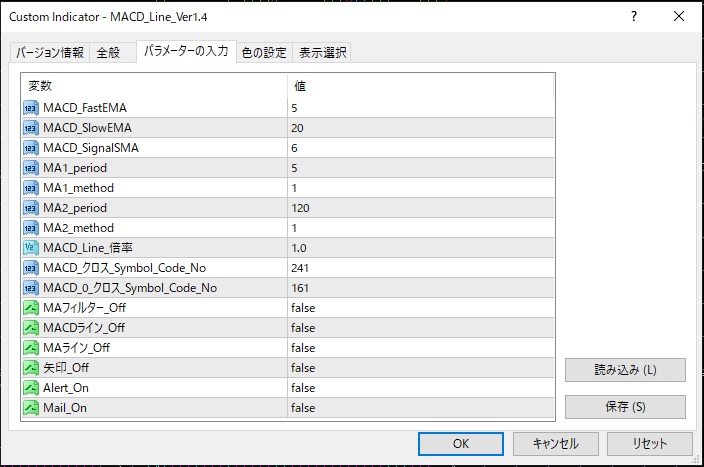704x467 pixels.
Task: Click the integer icon beside MACD_FastEMA
Action: (30, 108)
